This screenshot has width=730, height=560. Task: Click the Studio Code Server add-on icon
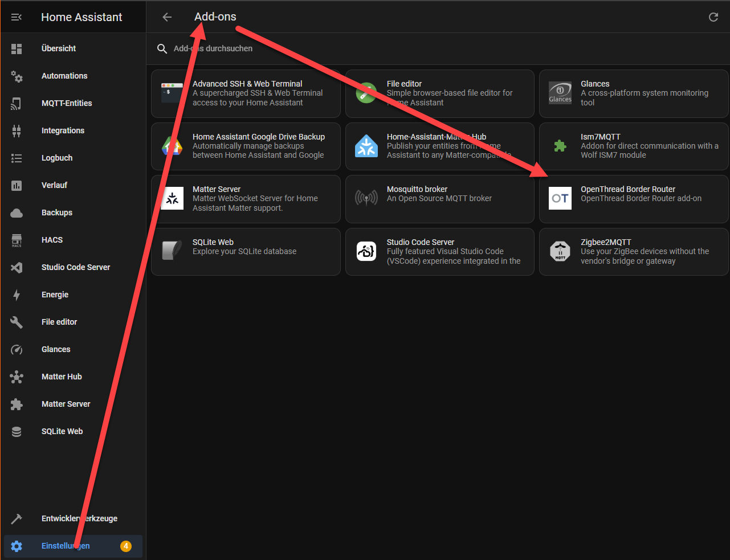pyautogui.click(x=366, y=251)
